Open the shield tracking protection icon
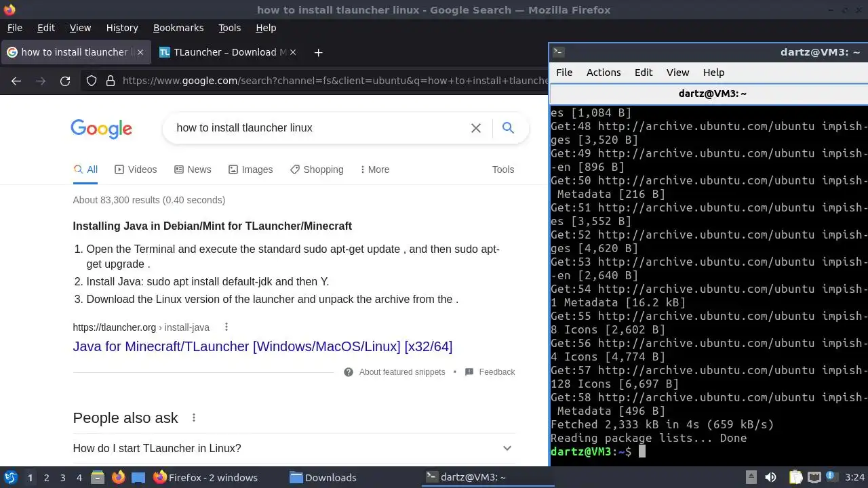This screenshot has width=868, height=488. [92, 81]
